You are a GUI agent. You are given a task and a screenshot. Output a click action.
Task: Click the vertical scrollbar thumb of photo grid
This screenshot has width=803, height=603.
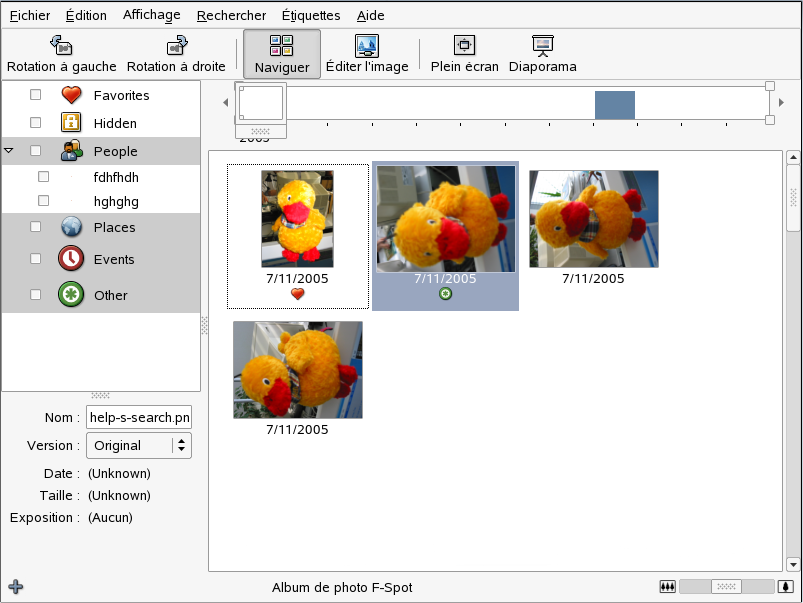click(x=793, y=198)
